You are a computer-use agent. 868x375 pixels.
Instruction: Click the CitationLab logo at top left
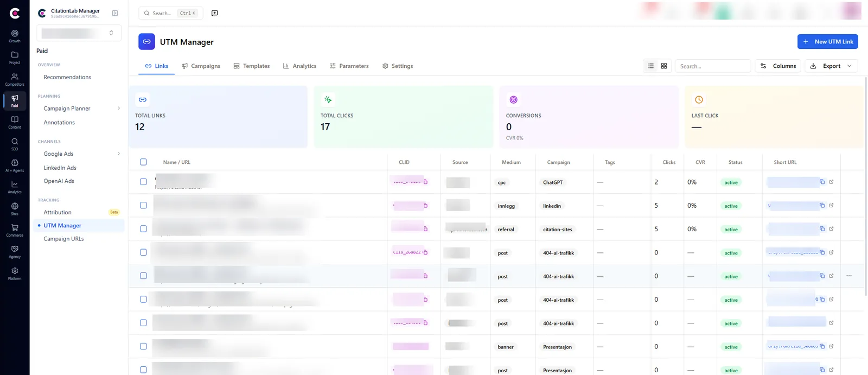pyautogui.click(x=15, y=13)
